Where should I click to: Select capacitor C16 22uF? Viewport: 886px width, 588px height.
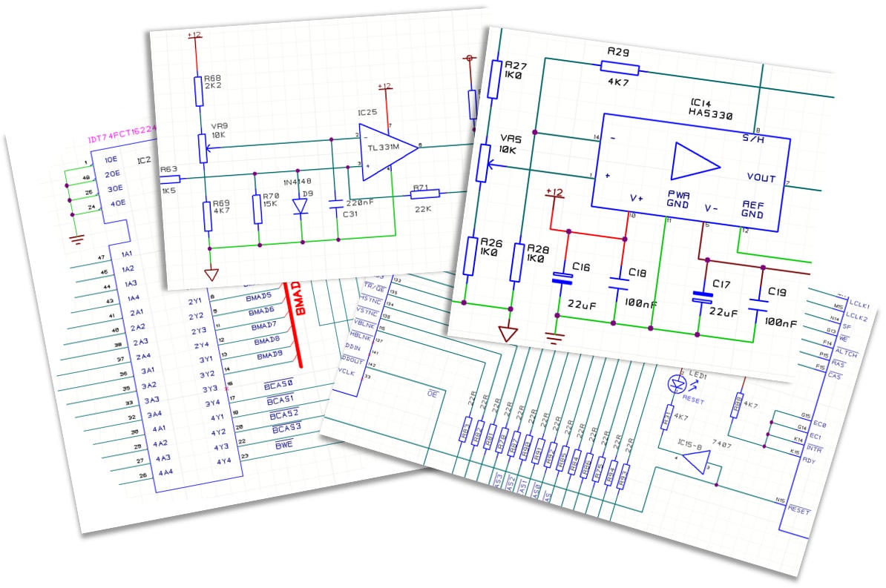(562, 278)
